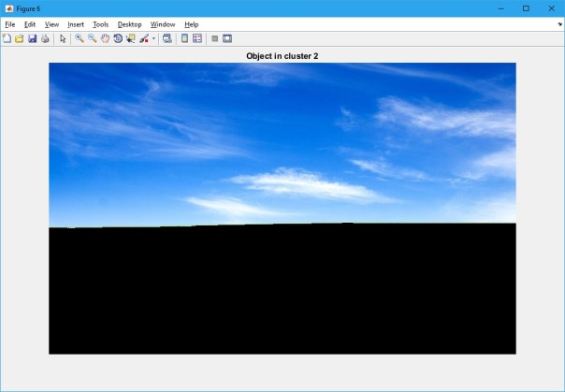Activate the Pan hand tool
This screenshot has width=565, height=392.
pyautogui.click(x=106, y=38)
